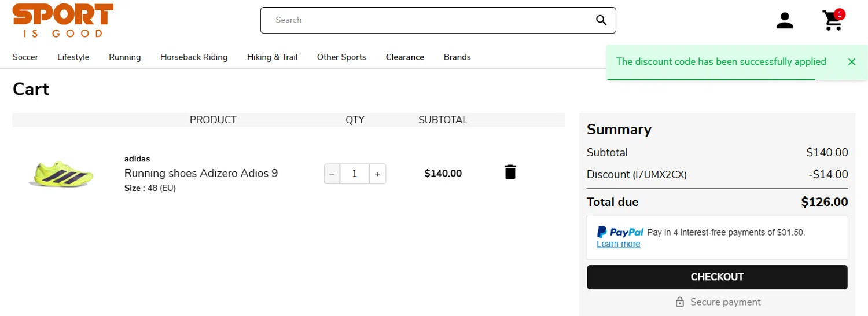868x316 pixels.
Task: Click the Total due $126.00 amount
Action: click(825, 202)
